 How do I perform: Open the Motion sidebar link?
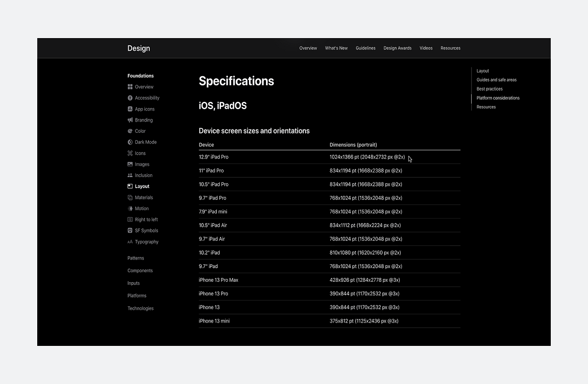click(142, 208)
